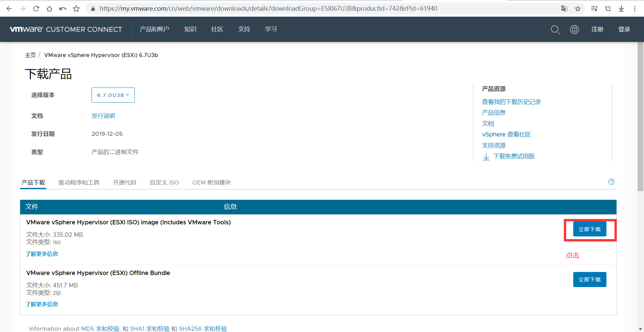Open the 6.7.0U3B version dropdown
The image size is (644, 332).
click(x=113, y=95)
